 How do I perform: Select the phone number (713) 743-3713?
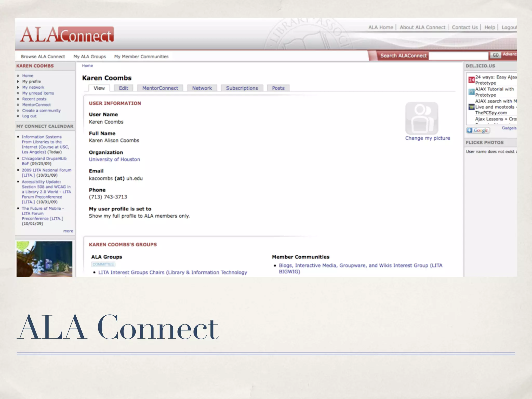[x=108, y=197]
